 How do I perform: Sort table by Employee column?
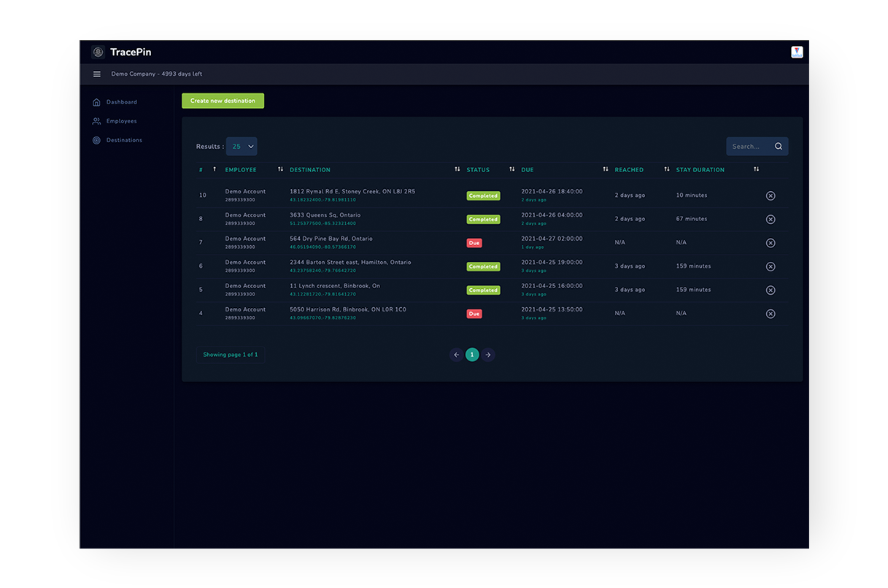coord(280,170)
